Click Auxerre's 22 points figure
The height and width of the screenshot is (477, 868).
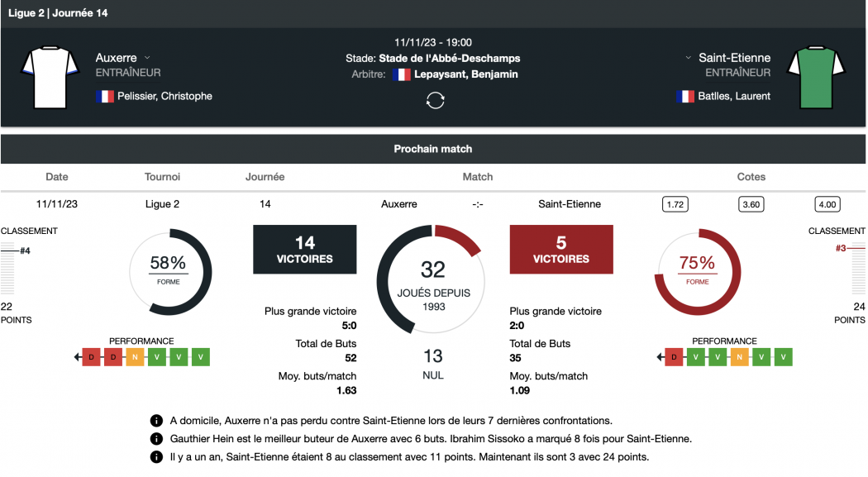[x=7, y=307]
